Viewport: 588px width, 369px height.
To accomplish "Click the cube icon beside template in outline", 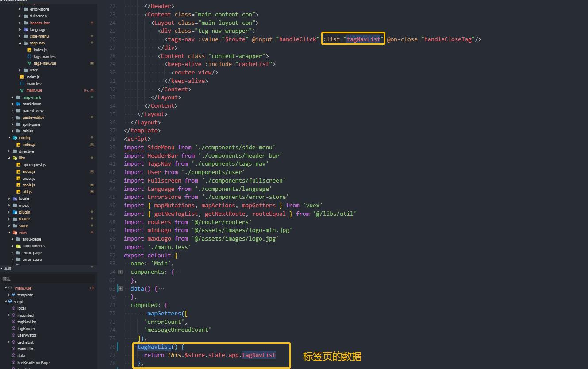I will point(13,295).
